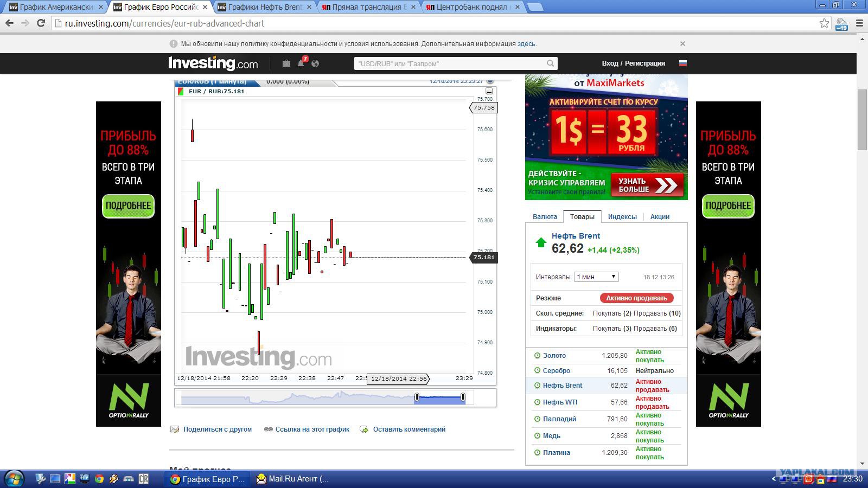Reload the page with the refresh icon

41,23
